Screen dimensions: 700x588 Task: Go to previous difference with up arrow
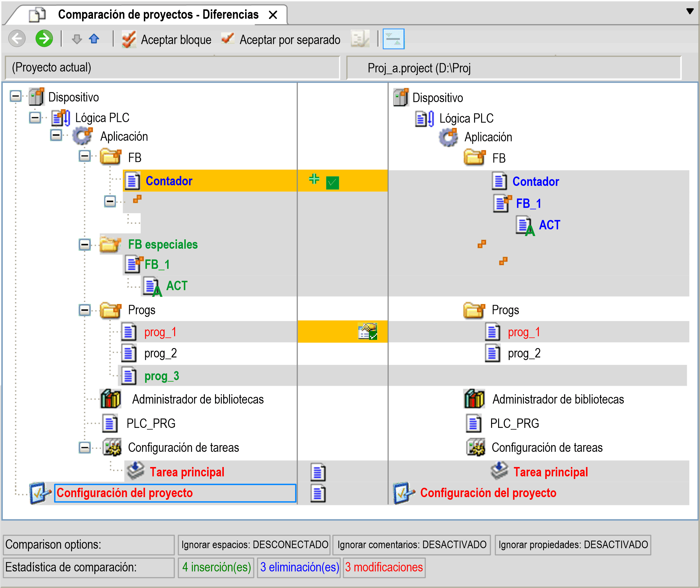point(94,39)
